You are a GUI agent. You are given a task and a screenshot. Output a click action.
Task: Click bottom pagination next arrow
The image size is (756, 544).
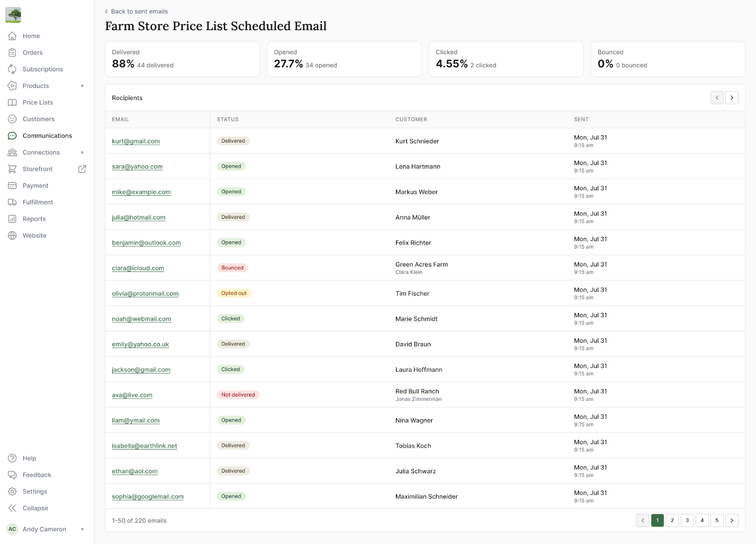[x=732, y=520]
